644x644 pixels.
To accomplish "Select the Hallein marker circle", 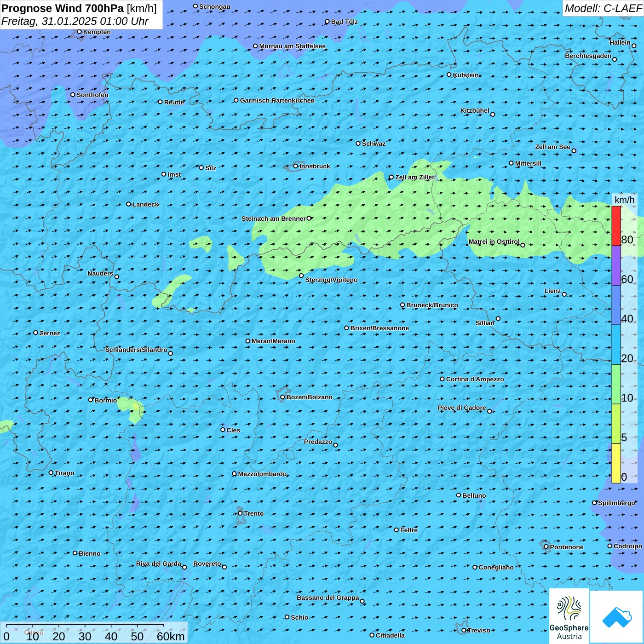I will (634, 46).
